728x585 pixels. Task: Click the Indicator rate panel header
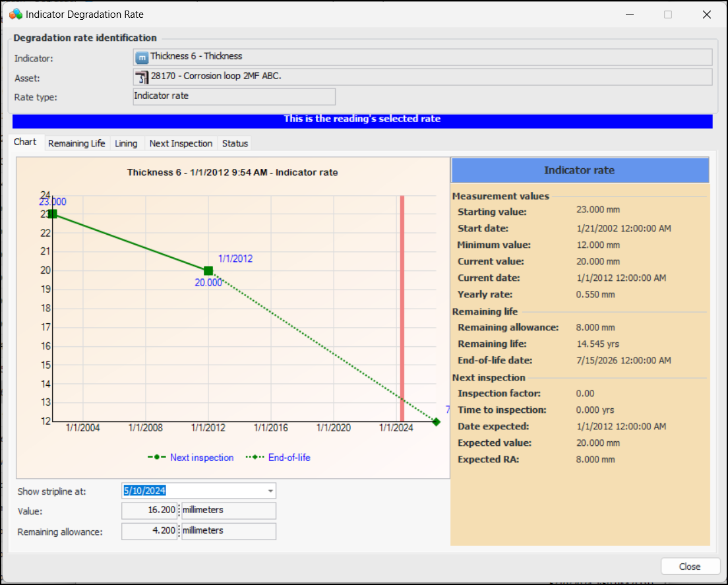point(579,170)
